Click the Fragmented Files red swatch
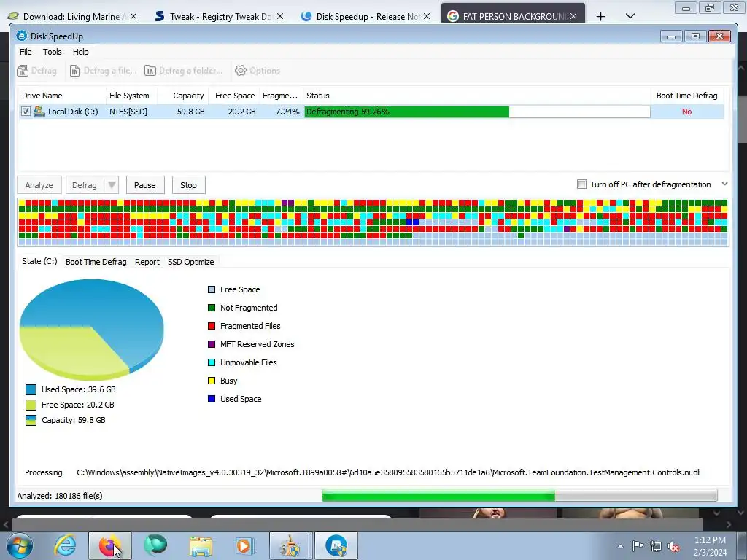The width and height of the screenshot is (747, 560). coord(212,326)
